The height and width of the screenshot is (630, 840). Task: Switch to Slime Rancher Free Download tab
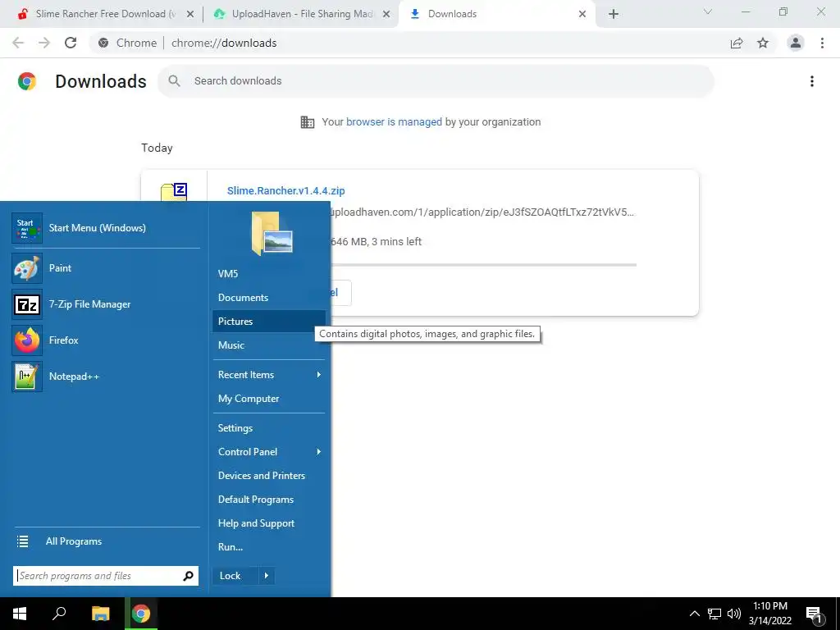pos(105,14)
